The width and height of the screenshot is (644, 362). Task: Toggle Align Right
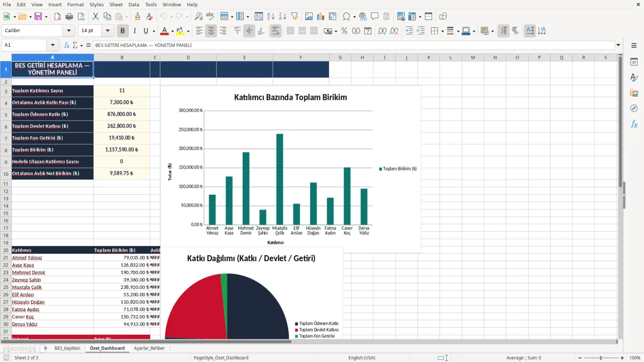[x=223, y=31]
